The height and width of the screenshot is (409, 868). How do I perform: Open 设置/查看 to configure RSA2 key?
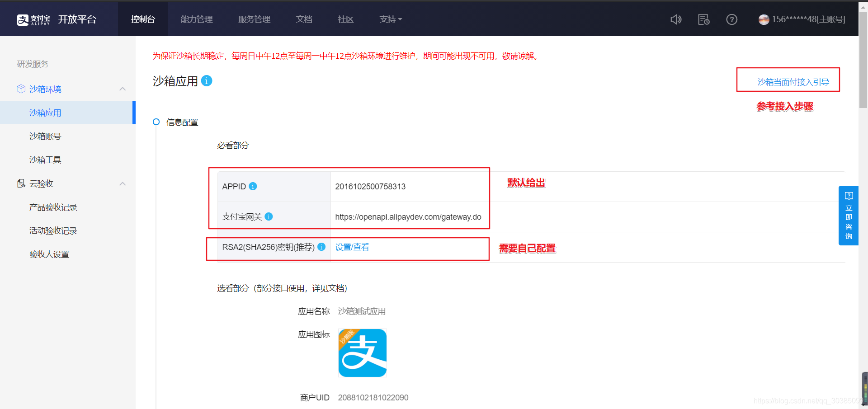(352, 247)
